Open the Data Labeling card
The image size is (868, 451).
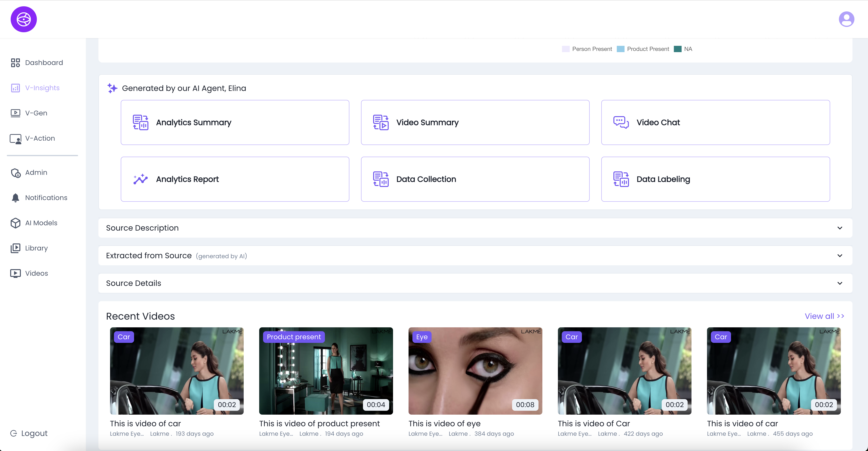715,179
